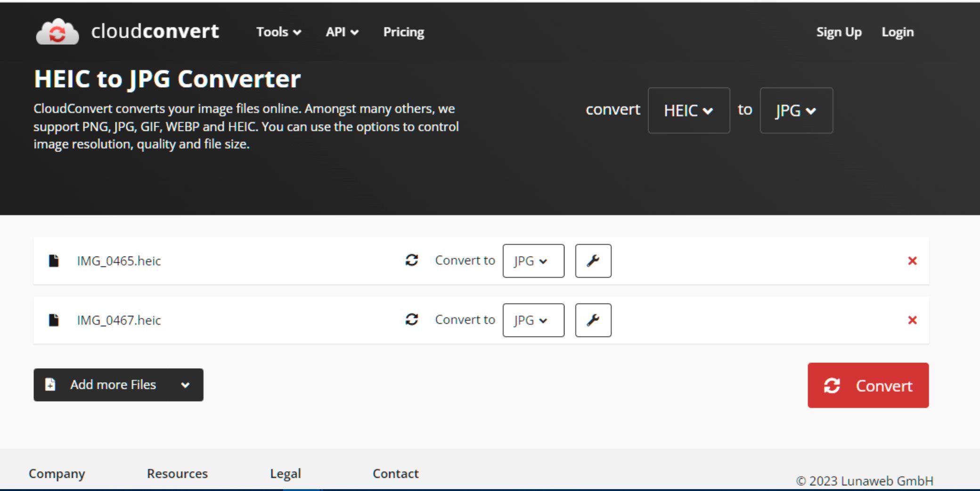
Task: Click the Contact footer heading
Action: click(x=396, y=474)
